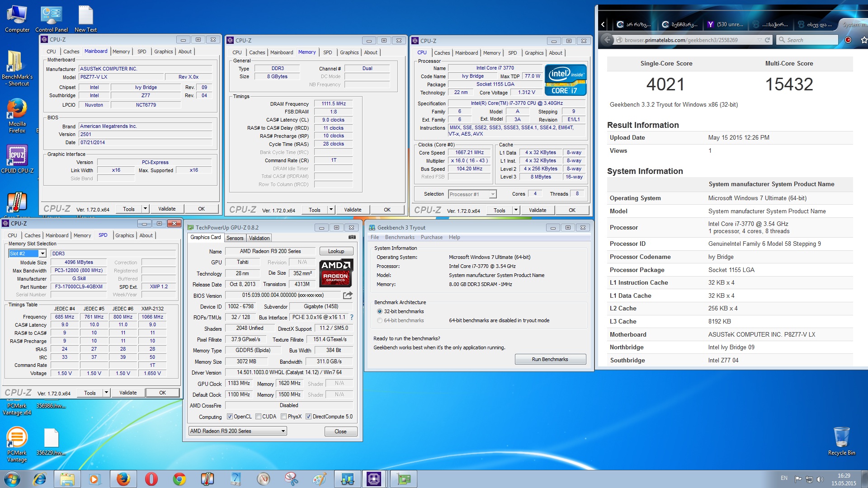Open the Snipping Tool scissors icon in the taskbar
Image resolution: width=868 pixels, height=488 pixels.
tap(291, 479)
